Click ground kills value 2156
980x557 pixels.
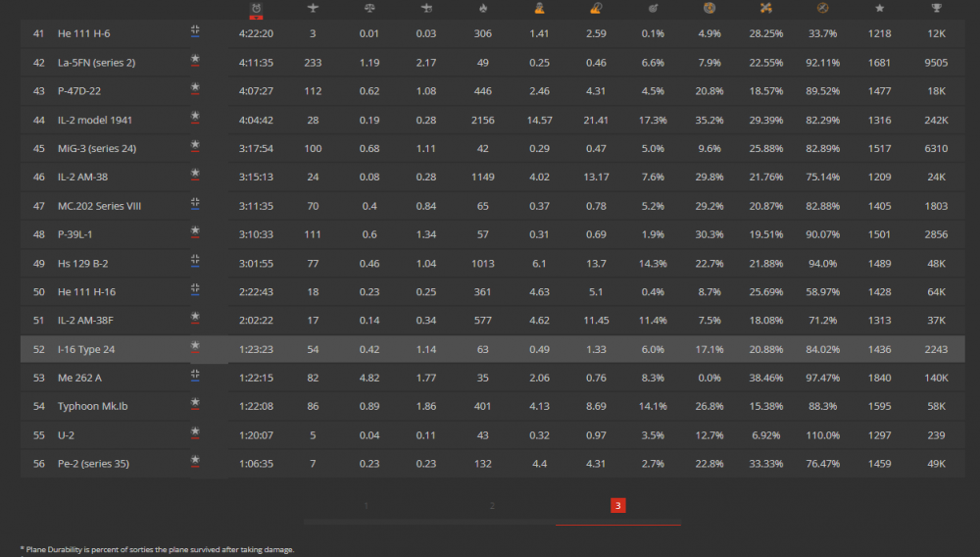[482, 120]
